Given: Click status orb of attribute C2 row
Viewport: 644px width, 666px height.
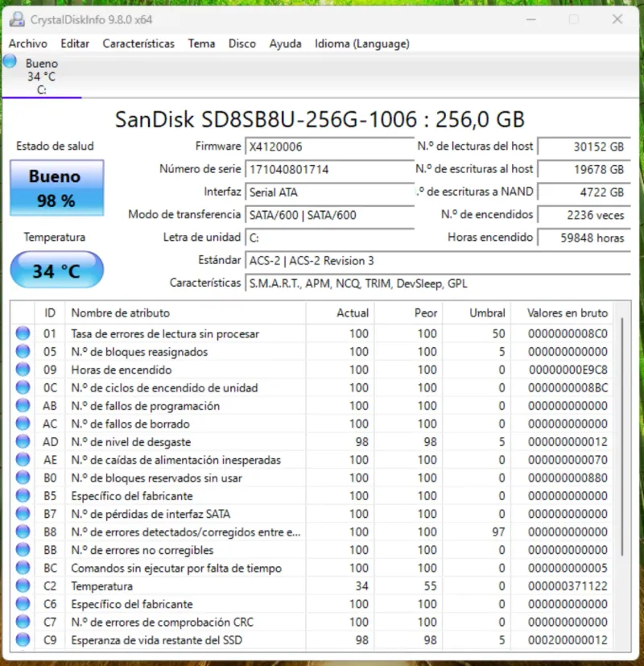Looking at the screenshot, I should click(x=23, y=586).
